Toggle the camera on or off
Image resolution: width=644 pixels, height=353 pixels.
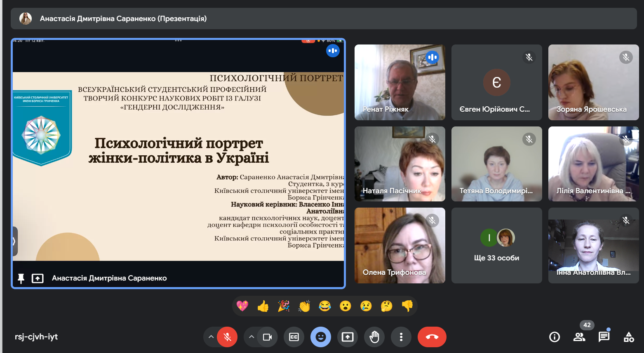[267, 337]
